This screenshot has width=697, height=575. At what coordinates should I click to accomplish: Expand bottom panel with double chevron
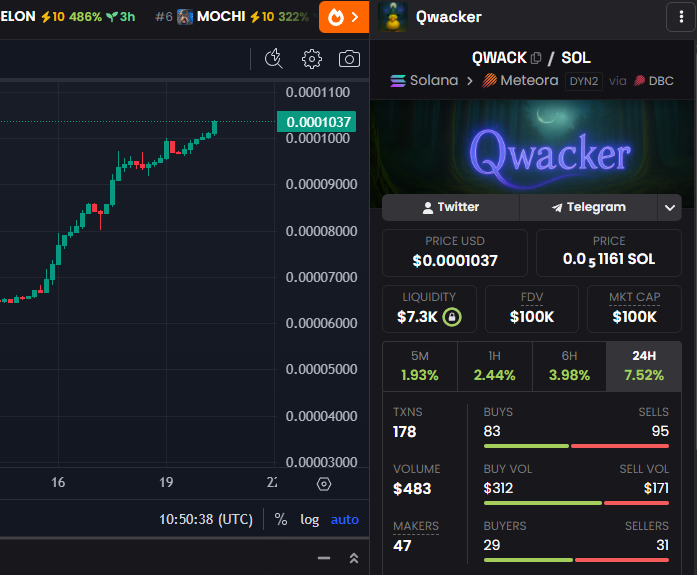tap(354, 558)
